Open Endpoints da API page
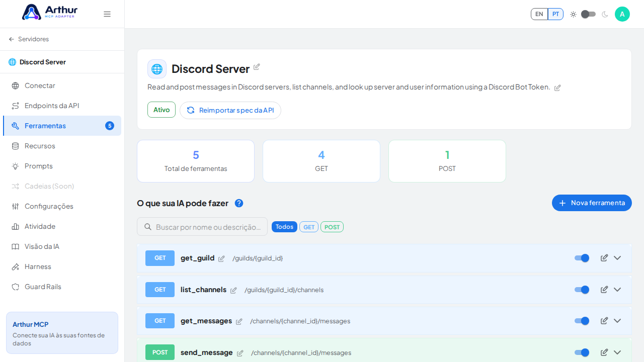The image size is (644, 362). pyautogui.click(x=62, y=106)
